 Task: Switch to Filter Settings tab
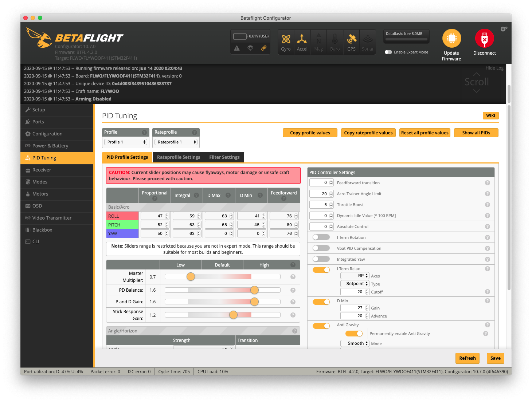224,157
